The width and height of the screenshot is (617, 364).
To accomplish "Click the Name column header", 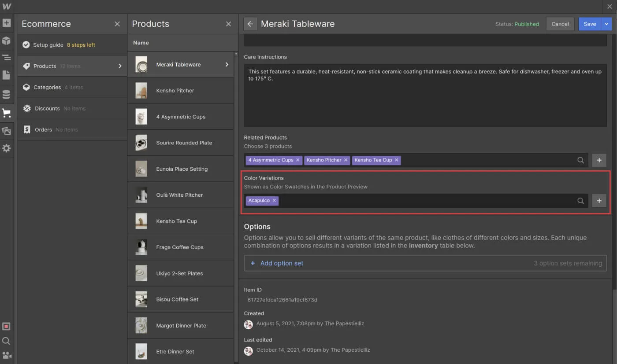I will pos(141,43).
